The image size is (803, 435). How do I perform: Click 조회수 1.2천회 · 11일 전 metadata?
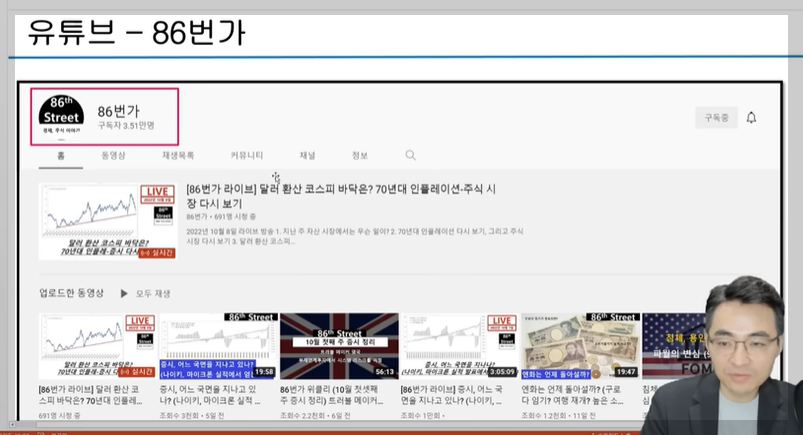tap(558, 416)
